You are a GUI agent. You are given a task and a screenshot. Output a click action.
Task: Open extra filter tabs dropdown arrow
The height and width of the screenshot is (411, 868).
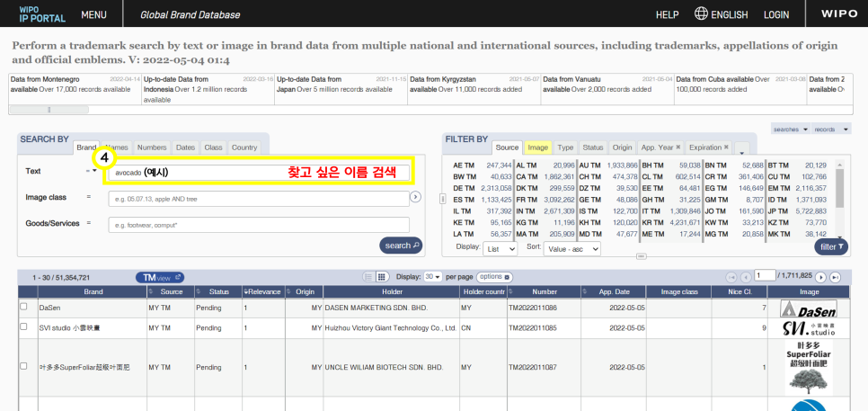[742, 148]
